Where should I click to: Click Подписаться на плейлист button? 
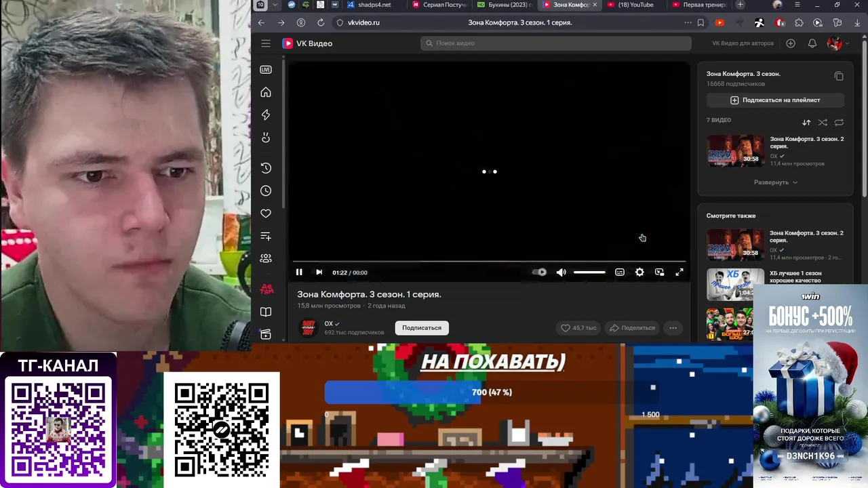pos(775,100)
